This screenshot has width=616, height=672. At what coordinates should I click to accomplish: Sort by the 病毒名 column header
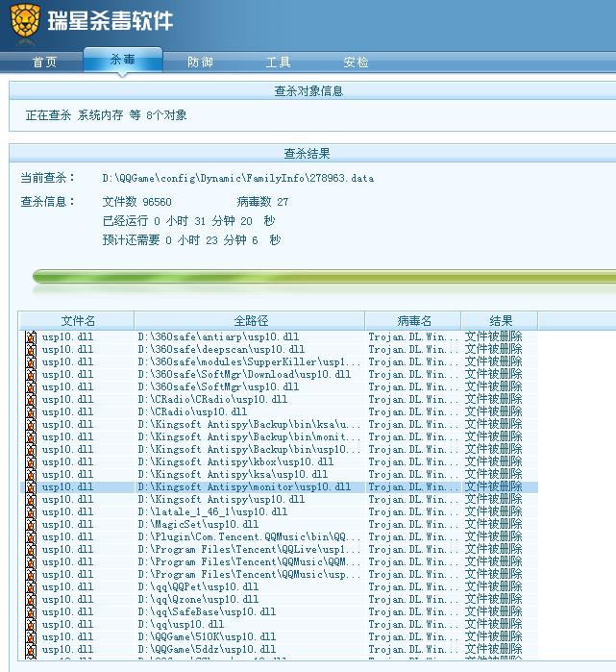414,321
